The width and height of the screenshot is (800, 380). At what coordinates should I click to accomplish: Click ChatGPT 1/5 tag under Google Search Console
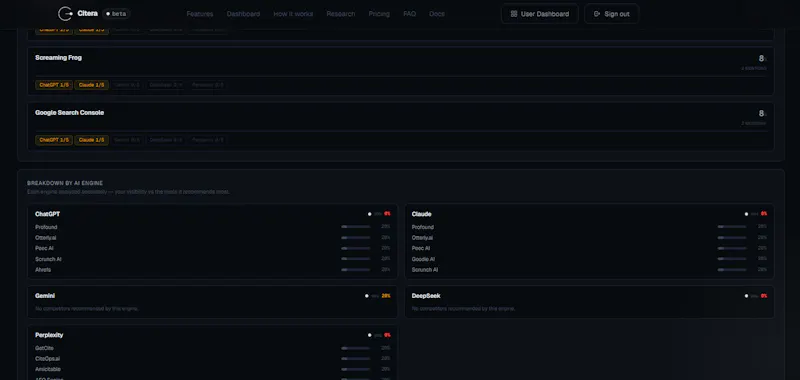pos(54,140)
